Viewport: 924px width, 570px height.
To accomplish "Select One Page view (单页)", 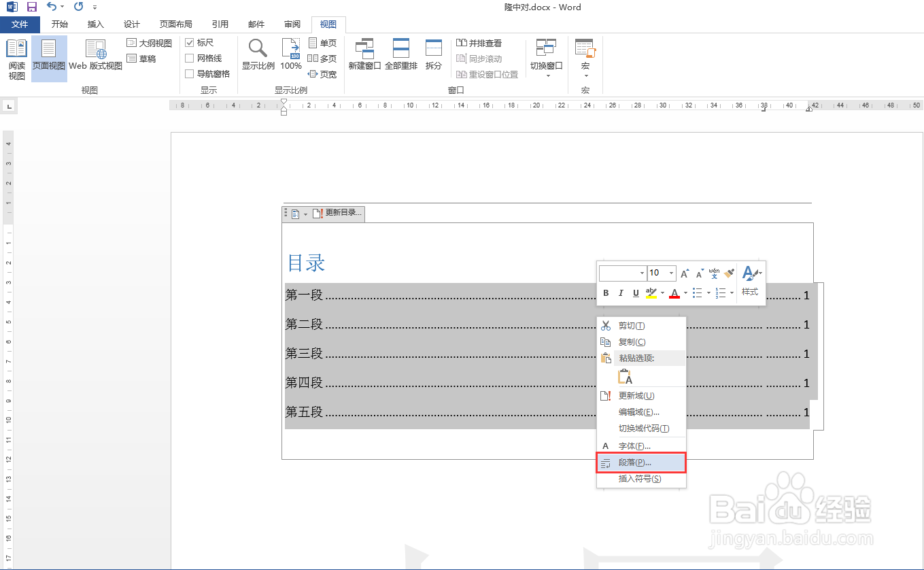I will click(x=322, y=43).
